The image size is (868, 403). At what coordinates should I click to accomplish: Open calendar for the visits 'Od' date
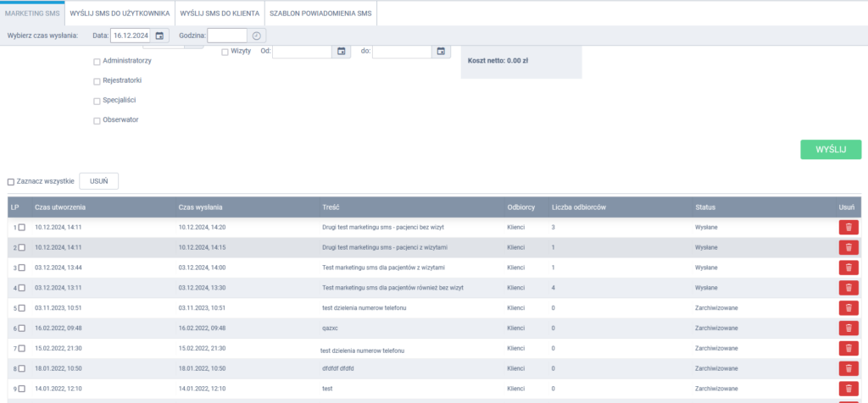[342, 52]
